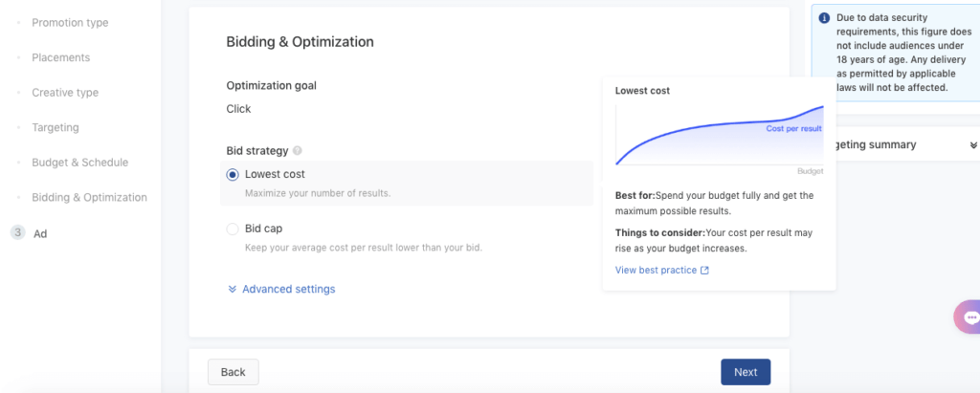Expand the Advanced settings section
Viewport: 980px width, 393px height.
coord(288,289)
